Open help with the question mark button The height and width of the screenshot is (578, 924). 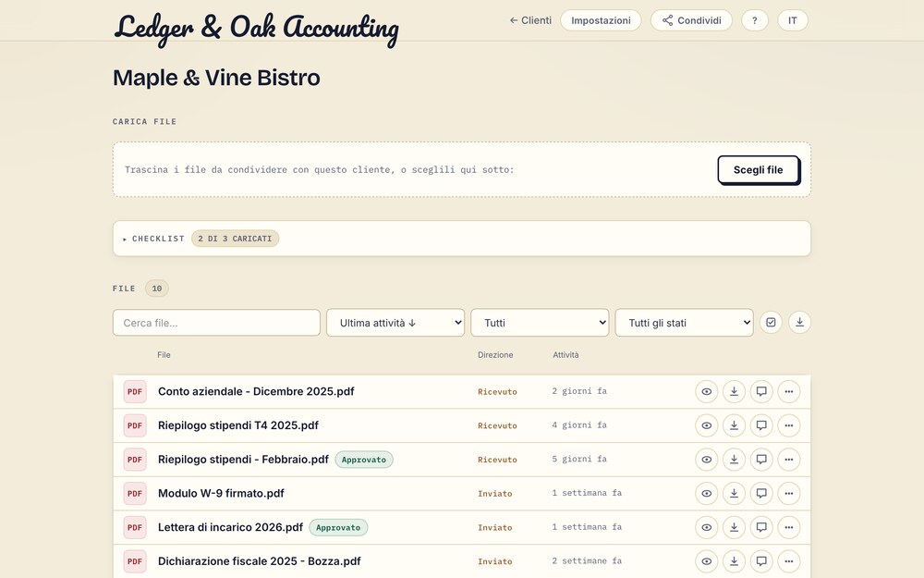[x=754, y=20]
